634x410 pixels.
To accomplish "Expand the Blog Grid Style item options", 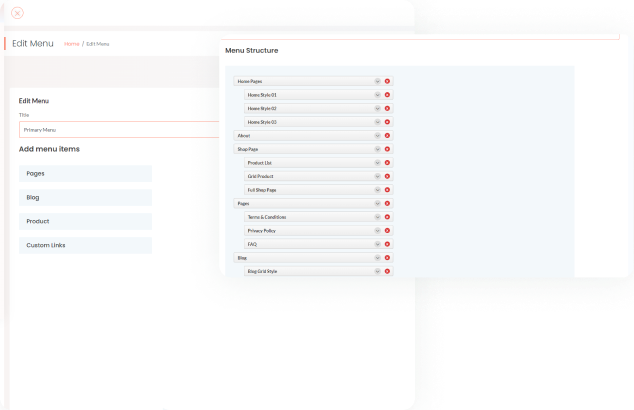I will [x=377, y=271].
